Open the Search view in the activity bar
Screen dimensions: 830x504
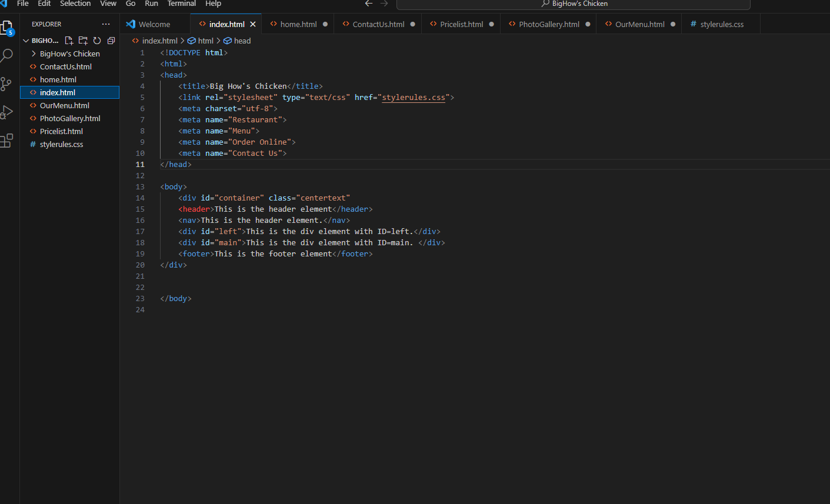(8, 55)
